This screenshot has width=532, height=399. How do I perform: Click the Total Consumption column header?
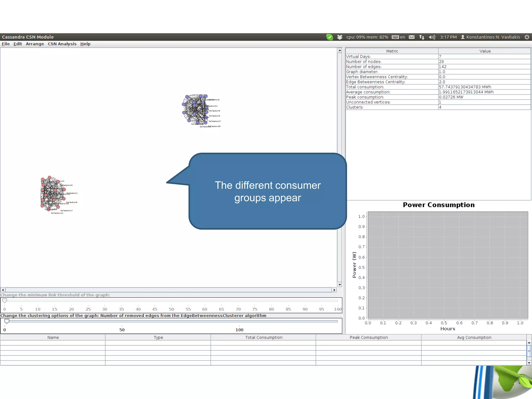click(x=263, y=337)
